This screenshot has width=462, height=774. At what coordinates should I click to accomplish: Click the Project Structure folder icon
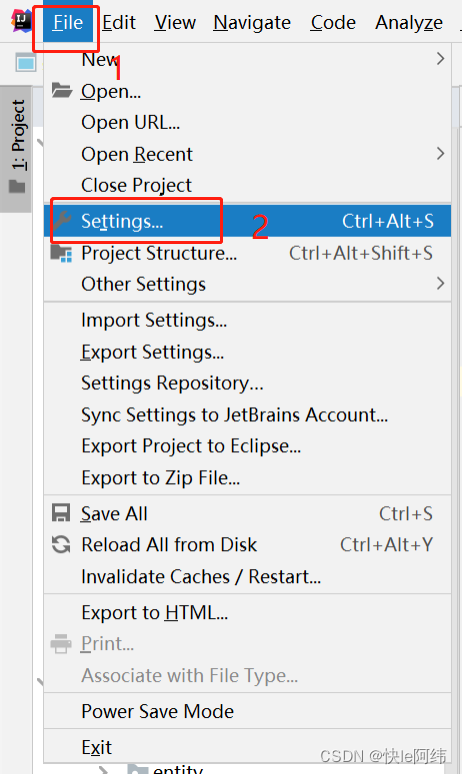[62, 253]
